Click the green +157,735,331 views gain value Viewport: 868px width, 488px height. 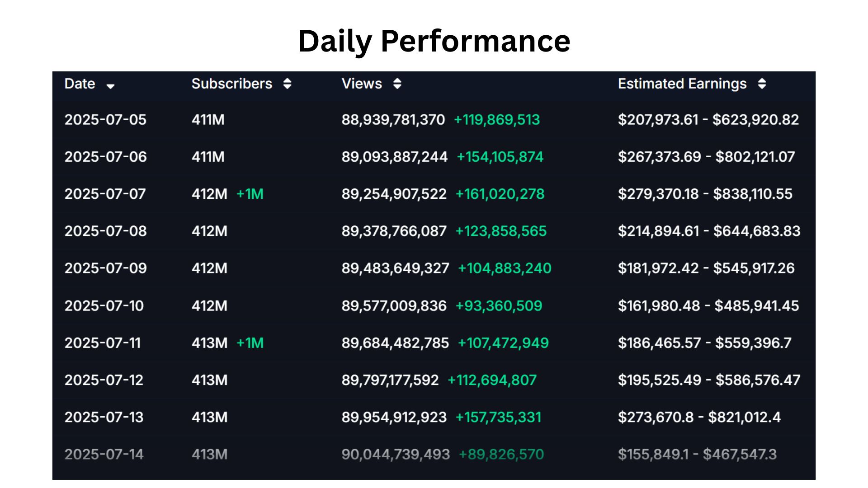499,417
